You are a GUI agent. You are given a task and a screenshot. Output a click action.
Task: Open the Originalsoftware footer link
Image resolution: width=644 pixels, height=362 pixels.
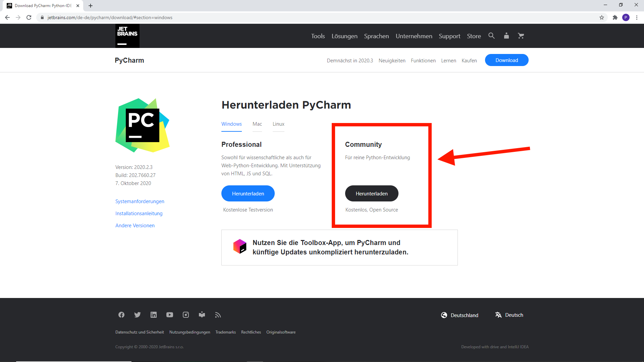point(281,332)
